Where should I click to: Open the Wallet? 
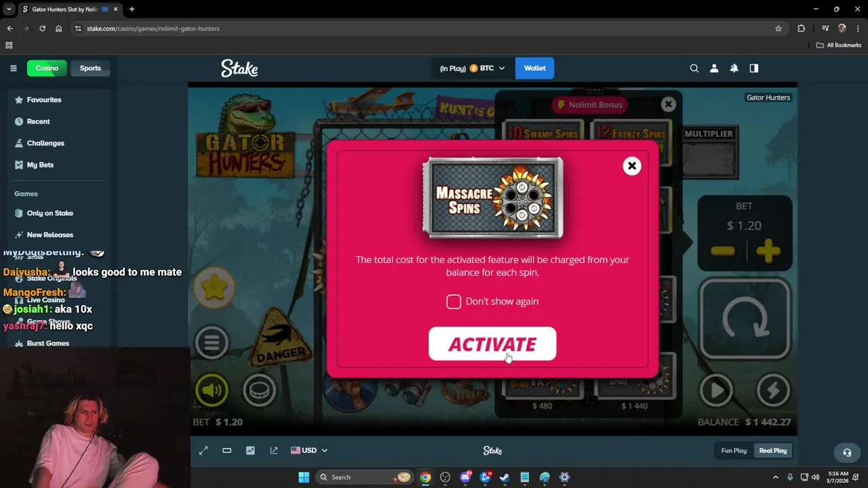click(534, 68)
